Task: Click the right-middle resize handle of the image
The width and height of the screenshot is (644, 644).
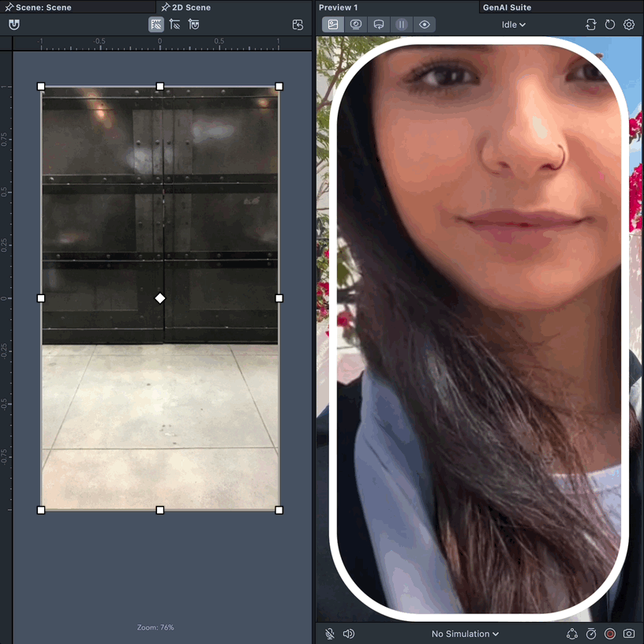Action: tap(279, 298)
